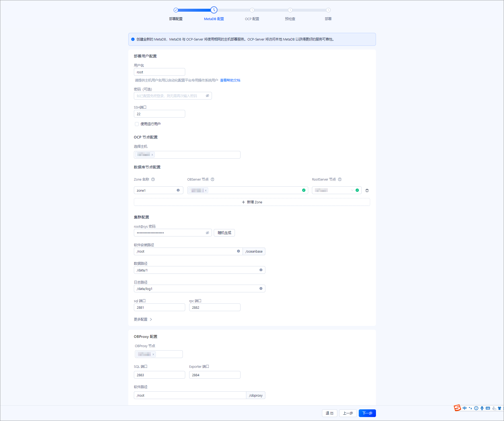Clear the 数据路径 /data/1 field

pos(261,270)
